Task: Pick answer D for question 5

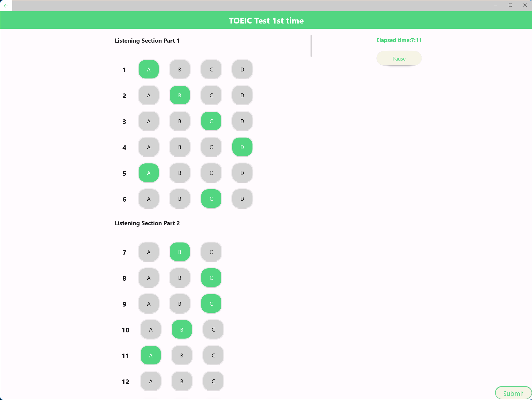Action: [x=242, y=173]
